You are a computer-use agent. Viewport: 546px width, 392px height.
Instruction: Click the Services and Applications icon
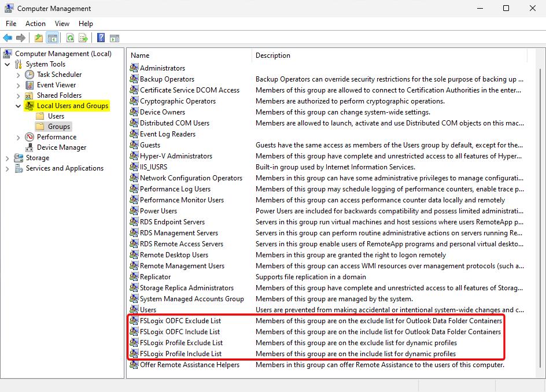pyautogui.click(x=19, y=168)
